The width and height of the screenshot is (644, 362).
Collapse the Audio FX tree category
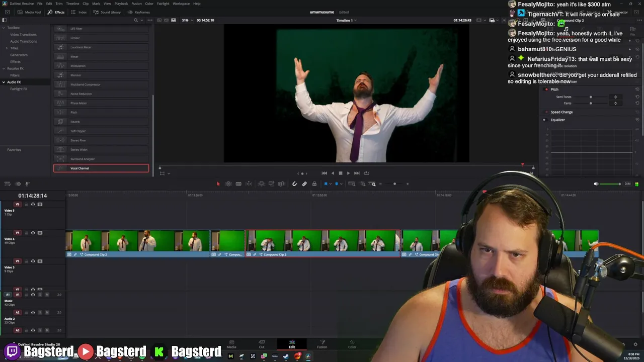click(x=4, y=82)
